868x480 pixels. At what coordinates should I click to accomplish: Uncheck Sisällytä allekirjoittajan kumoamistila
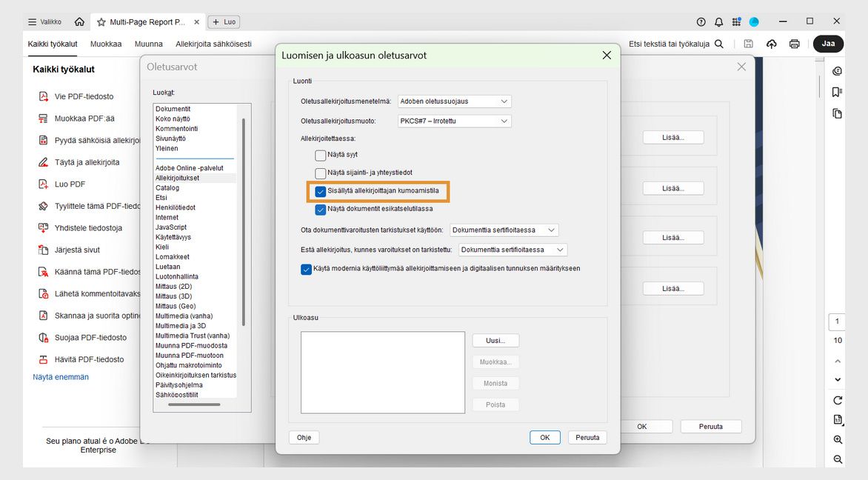point(320,192)
